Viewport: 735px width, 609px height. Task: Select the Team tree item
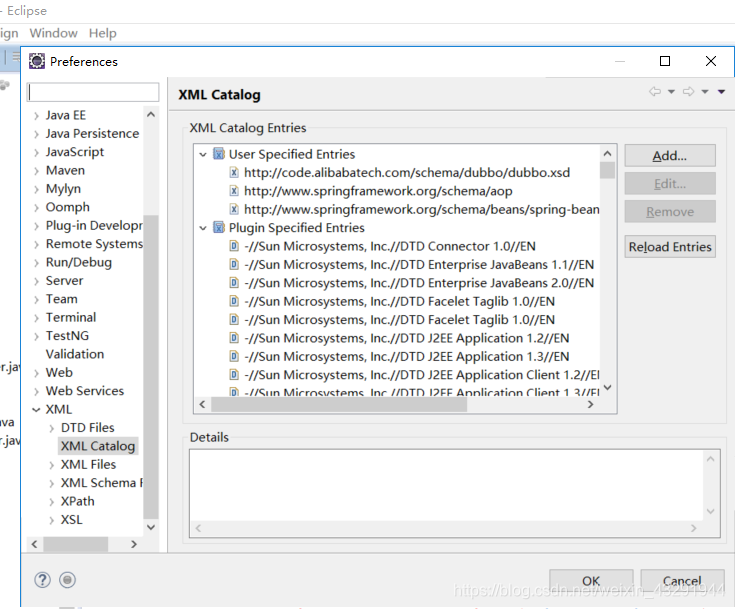61,299
